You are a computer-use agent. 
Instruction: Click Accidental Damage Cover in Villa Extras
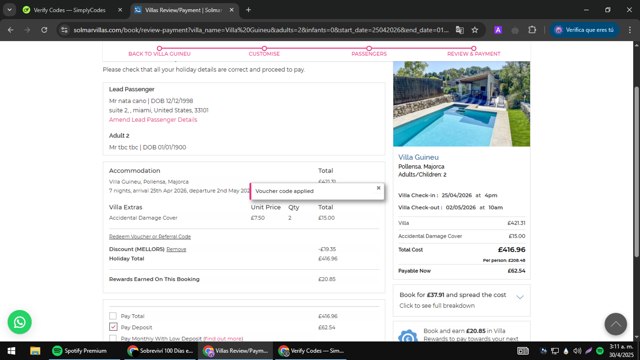coord(143,218)
